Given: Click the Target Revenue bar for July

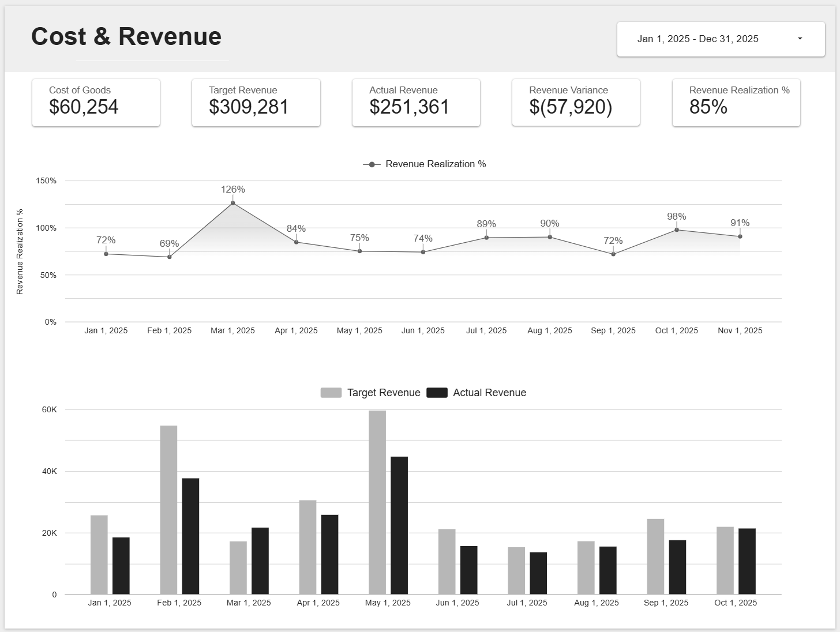Looking at the screenshot, I should [516, 570].
